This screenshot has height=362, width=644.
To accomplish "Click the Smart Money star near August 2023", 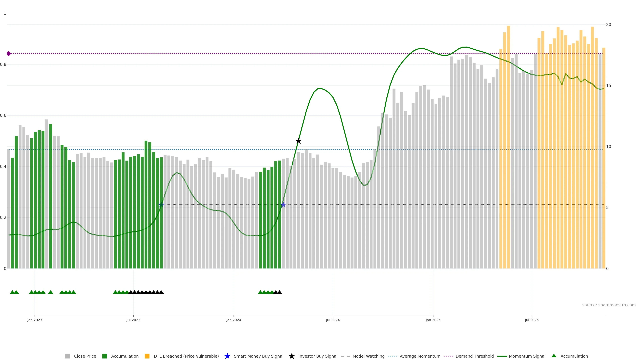I will pyautogui.click(x=161, y=205).
